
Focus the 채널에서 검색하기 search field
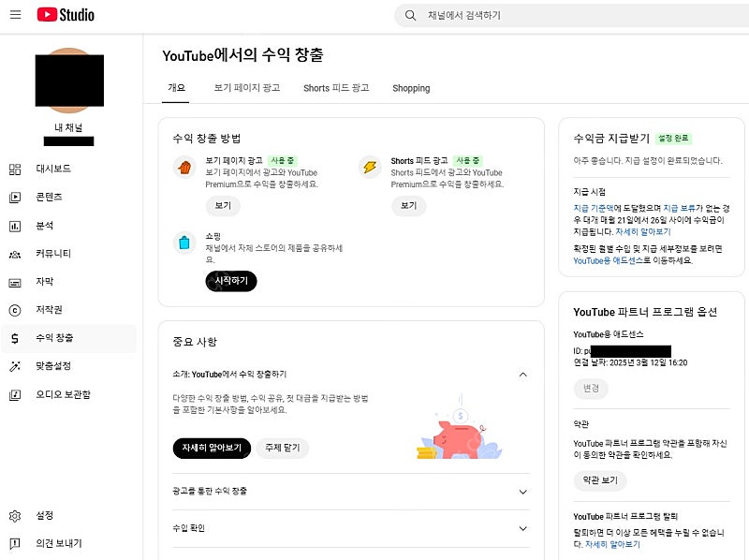click(x=573, y=15)
